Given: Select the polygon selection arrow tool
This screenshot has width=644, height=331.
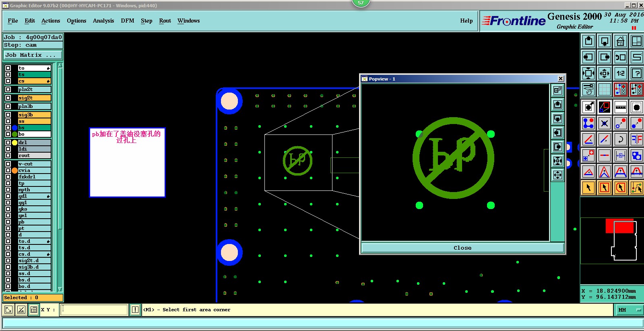Looking at the screenshot, I should [621, 188].
